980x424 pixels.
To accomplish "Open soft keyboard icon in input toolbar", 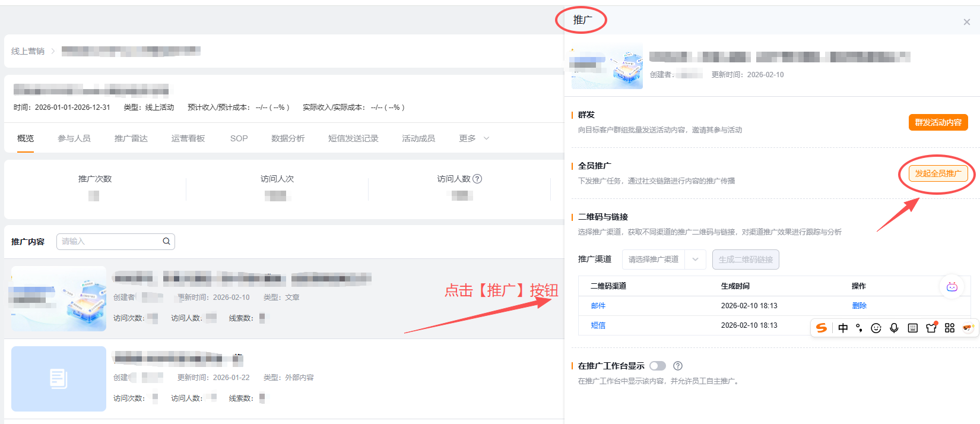I will (913, 328).
